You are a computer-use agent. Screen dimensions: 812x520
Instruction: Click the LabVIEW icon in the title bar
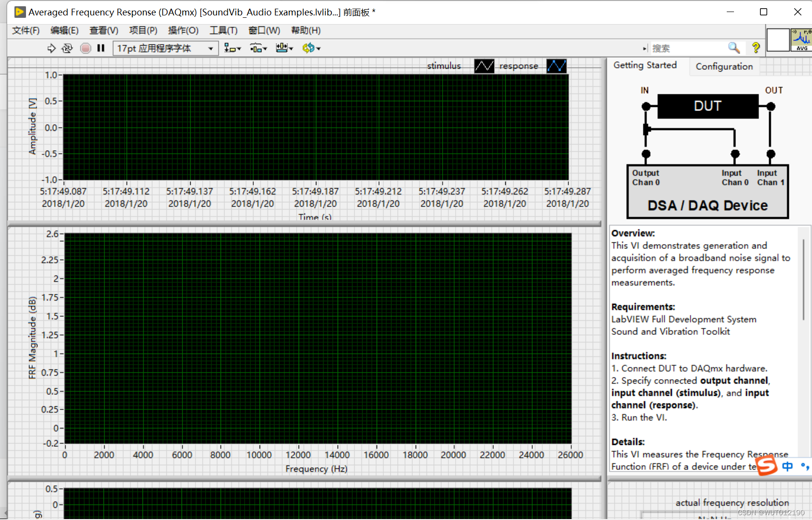point(20,12)
